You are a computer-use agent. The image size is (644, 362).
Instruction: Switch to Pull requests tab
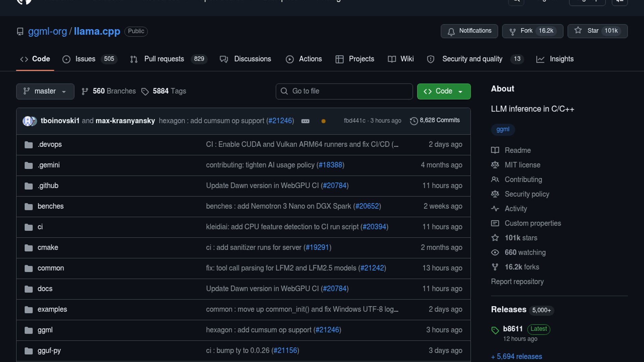(x=164, y=59)
